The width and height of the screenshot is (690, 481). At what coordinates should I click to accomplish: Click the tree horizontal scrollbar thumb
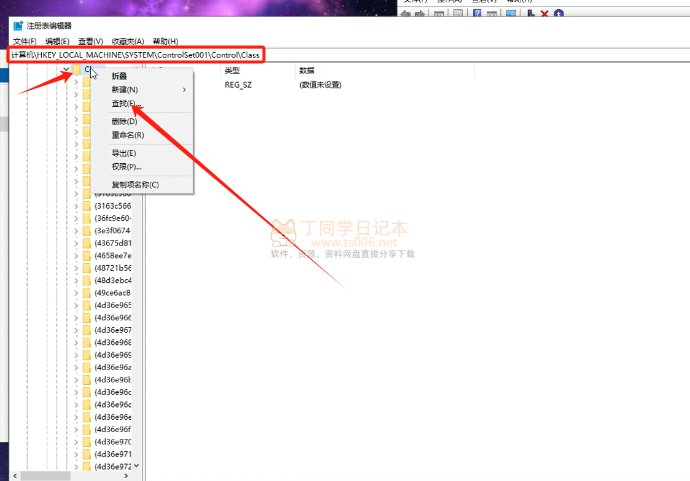(x=45, y=476)
